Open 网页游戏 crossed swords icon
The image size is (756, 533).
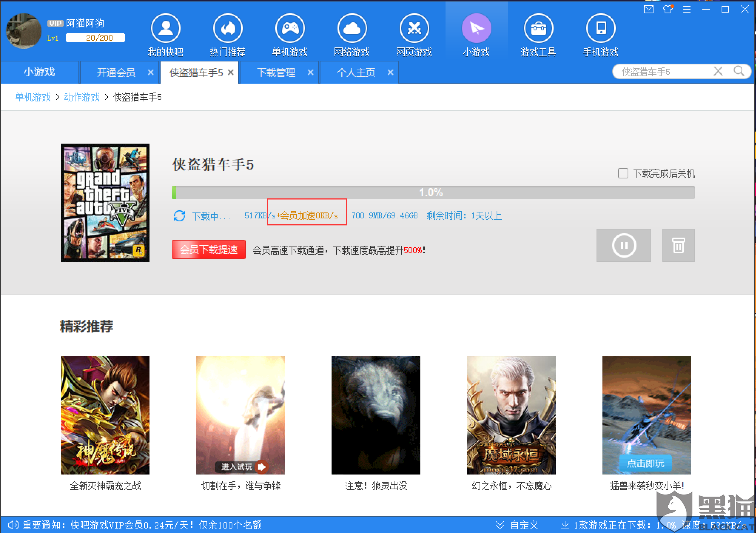coord(414,29)
